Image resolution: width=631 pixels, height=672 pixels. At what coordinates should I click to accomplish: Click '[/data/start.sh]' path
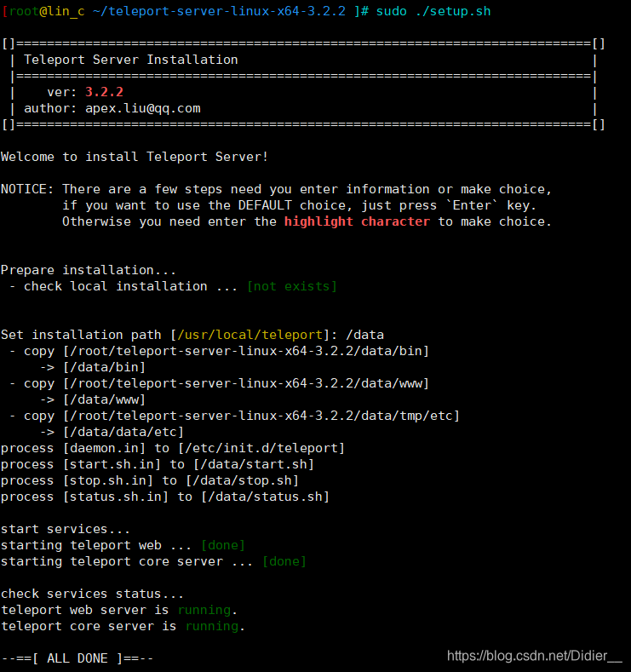(254, 464)
